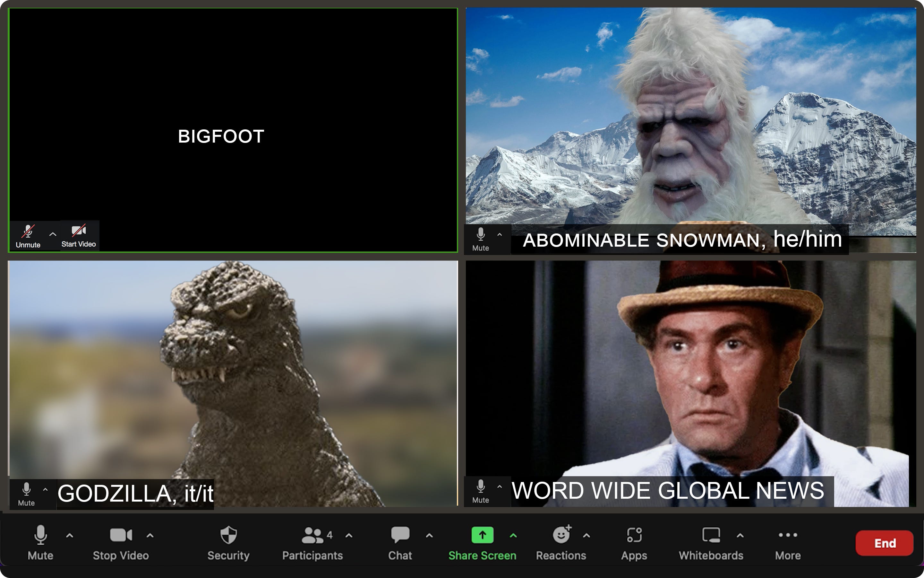
Task: Expand audio chevron in Bigfoot's tile
Action: pyautogui.click(x=53, y=234)
